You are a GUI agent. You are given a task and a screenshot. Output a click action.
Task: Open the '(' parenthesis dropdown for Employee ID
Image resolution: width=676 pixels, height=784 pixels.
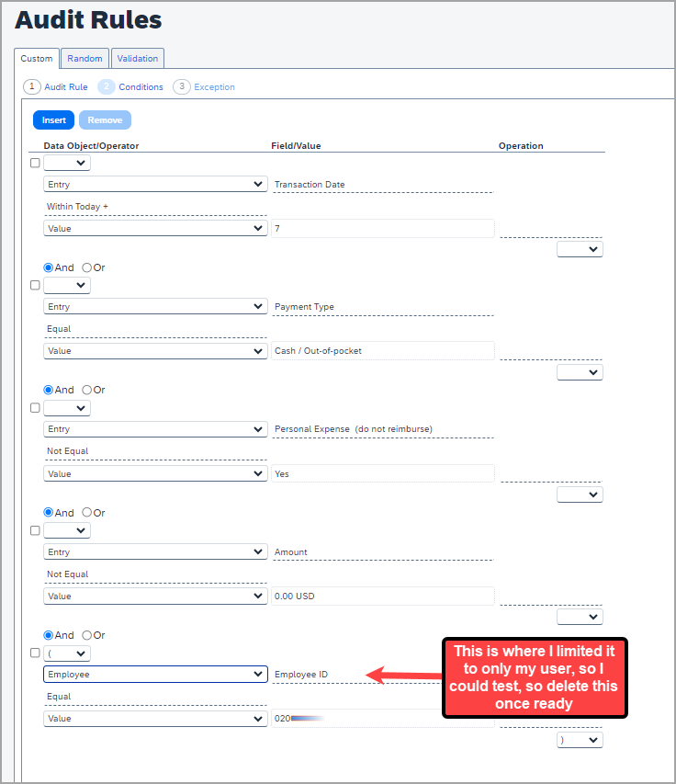point(67,653)
